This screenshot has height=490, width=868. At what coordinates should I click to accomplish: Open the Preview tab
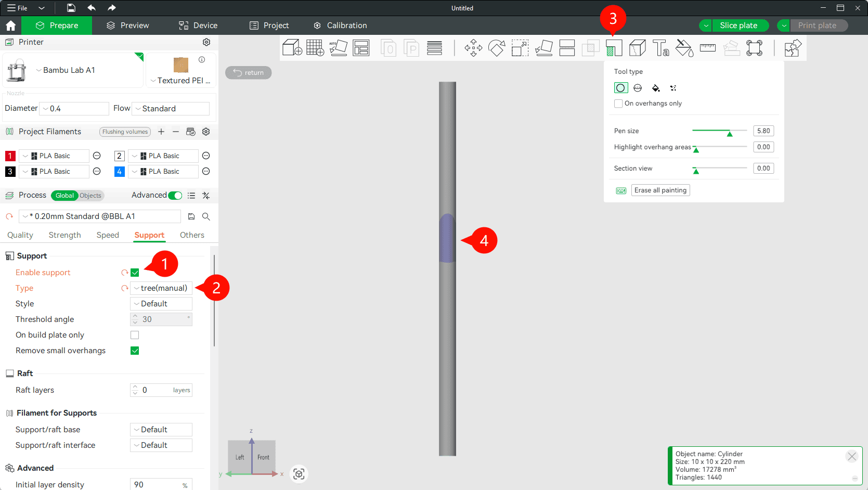128,25
